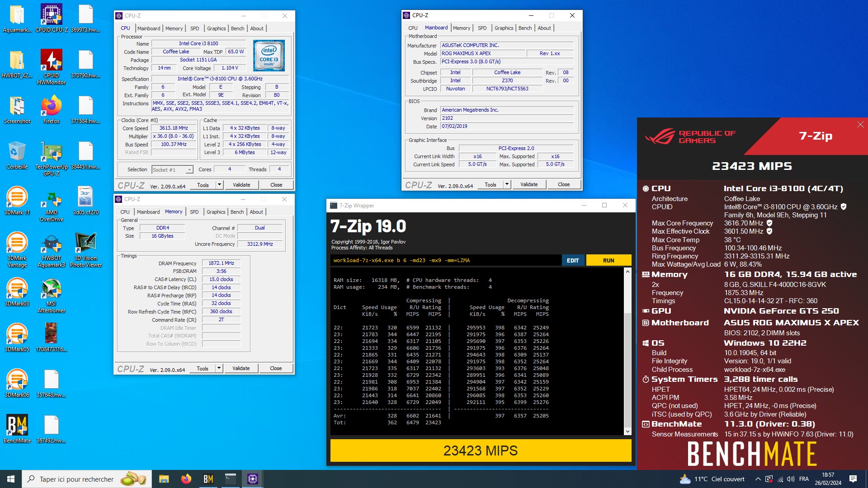This screenshot has width=868, height=488.
Task: Click the 7-Zip command line field
Action: click(x=445, y=260)
